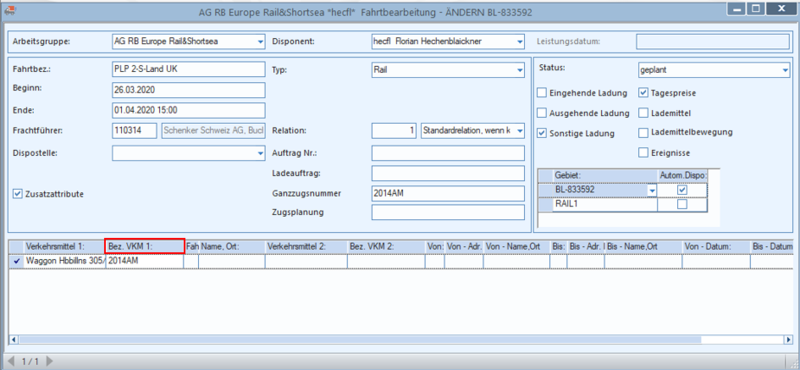Click the Verkehrsmittel 2 column header
The height and width of the screenshot is (370, 800).
306,246
